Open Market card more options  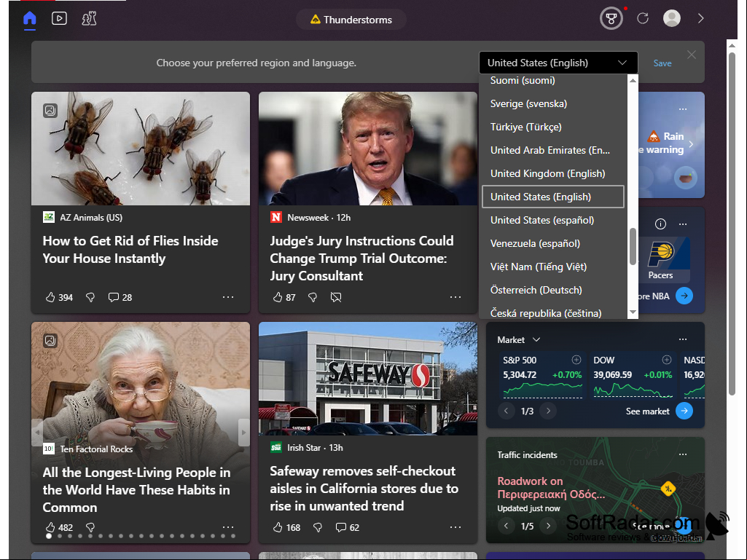(x=683, y=339)
